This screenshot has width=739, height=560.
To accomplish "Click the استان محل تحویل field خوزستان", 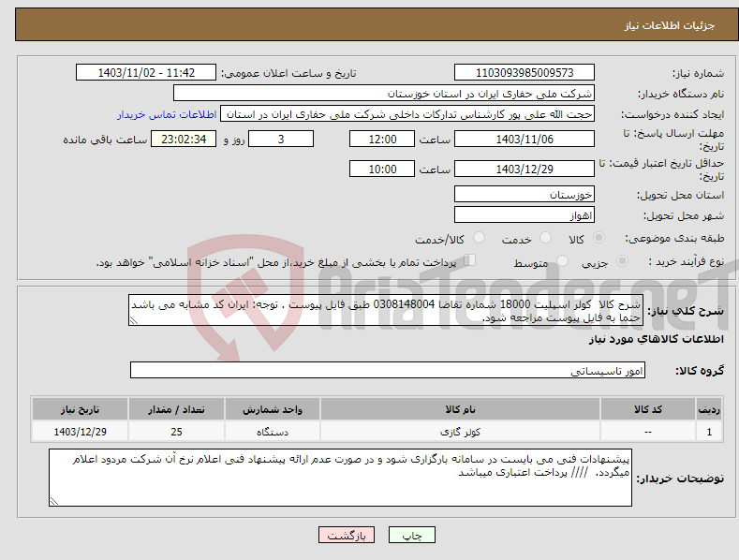I will (525, 194).
